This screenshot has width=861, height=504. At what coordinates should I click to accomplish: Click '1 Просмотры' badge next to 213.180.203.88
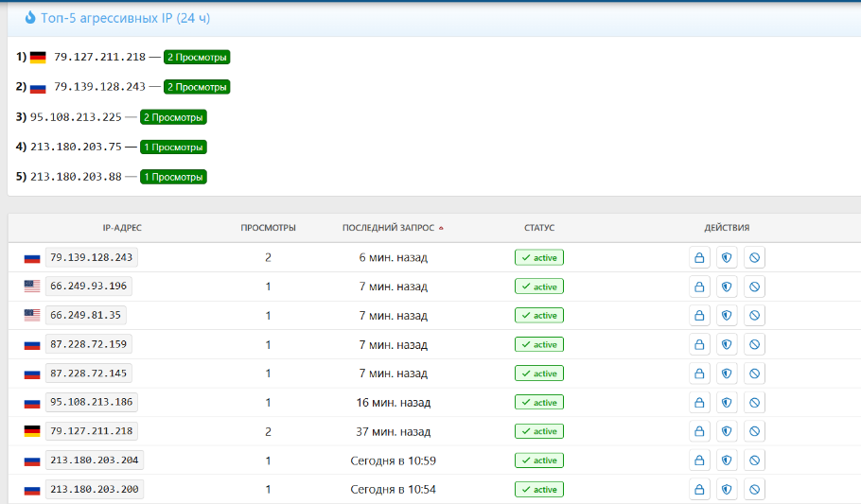pyautogui.click(x=173, y=177)
